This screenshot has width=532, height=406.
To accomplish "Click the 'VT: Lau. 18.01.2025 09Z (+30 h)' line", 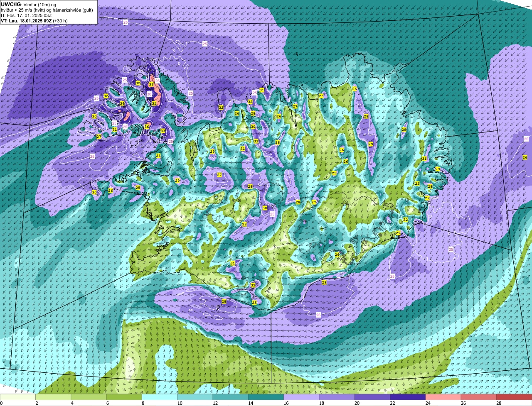I will click(34, 20).
